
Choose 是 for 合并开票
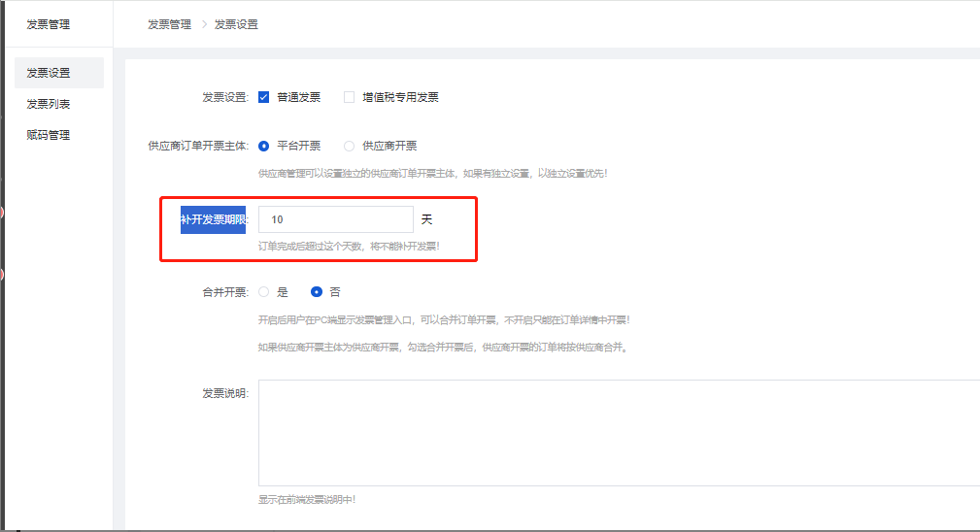[x=264, y=291]
